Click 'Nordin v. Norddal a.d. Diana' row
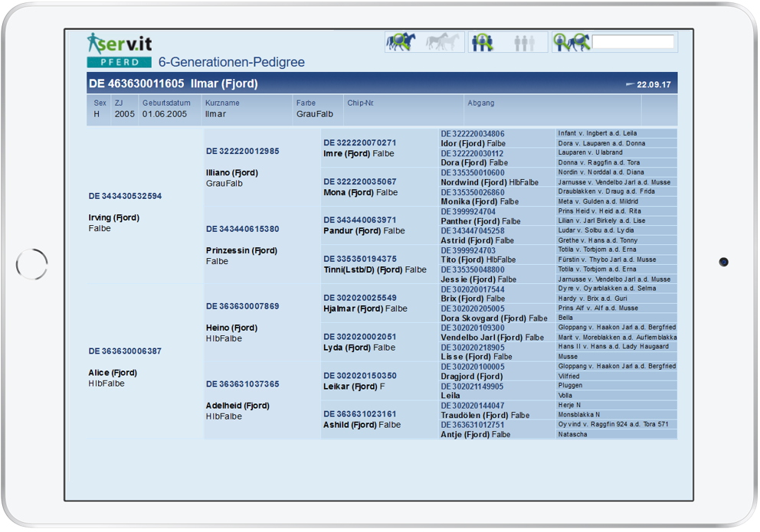This screenshot has height=532, width=760. (x=616, y=172)
